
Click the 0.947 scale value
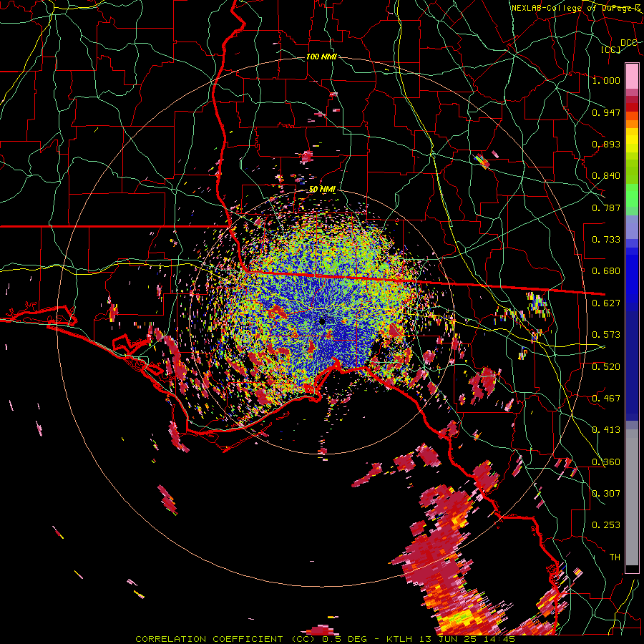(606, 112)
